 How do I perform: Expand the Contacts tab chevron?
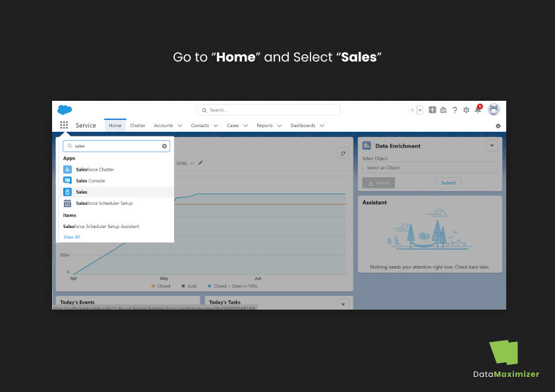coord(216,126)
